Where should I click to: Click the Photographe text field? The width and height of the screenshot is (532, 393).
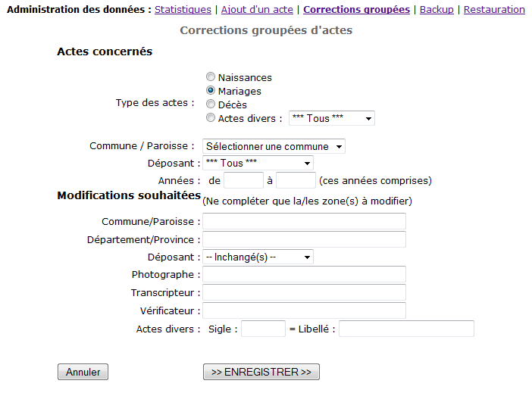tap(304, 274)
